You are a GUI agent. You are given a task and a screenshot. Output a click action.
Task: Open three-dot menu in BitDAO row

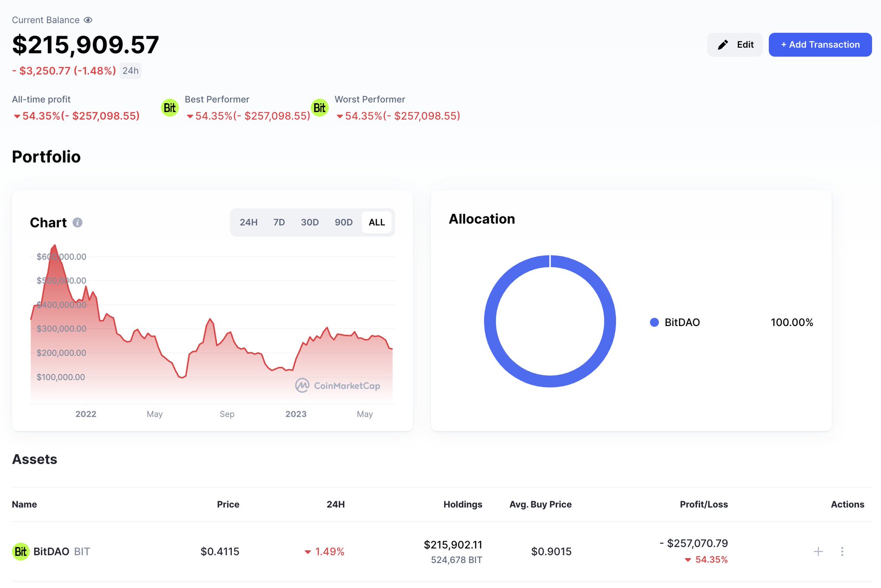[x=842, y=551]
